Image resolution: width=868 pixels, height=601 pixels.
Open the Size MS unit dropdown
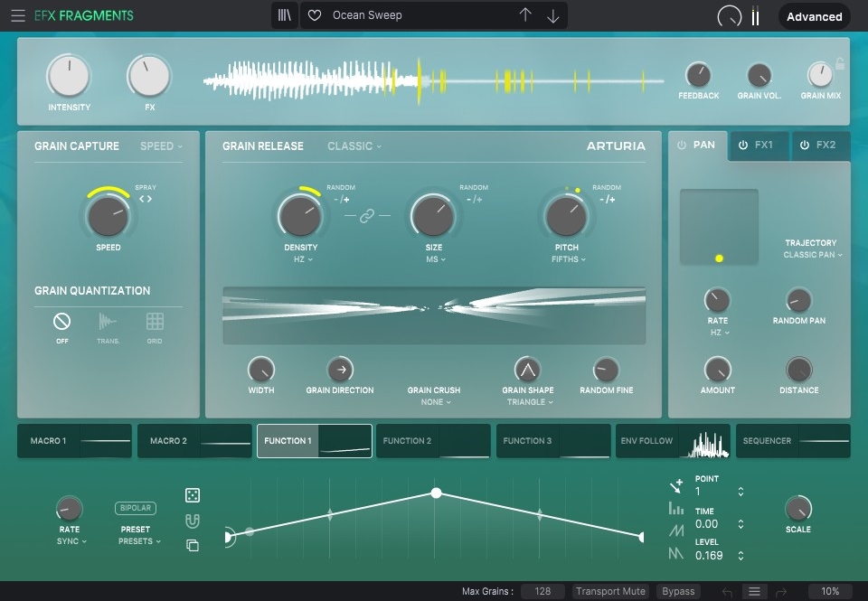(436, 259)
